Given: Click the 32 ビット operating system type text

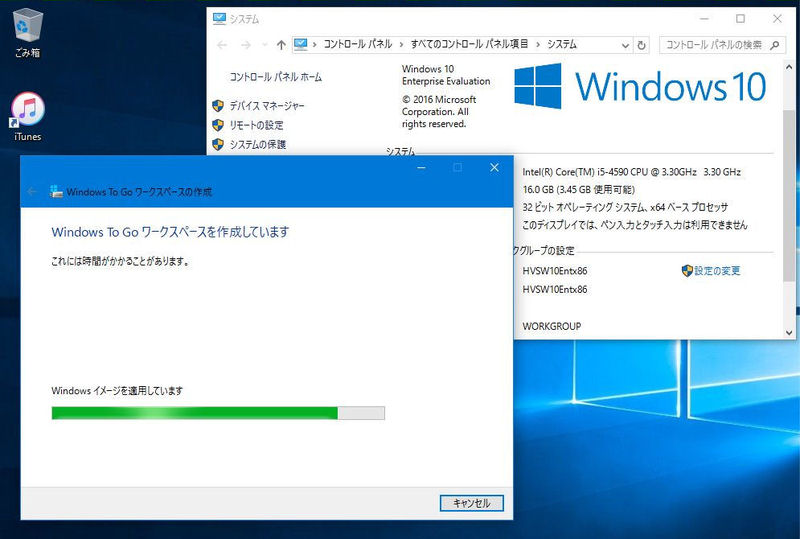Looking at the screenshot, I should 625,207.
